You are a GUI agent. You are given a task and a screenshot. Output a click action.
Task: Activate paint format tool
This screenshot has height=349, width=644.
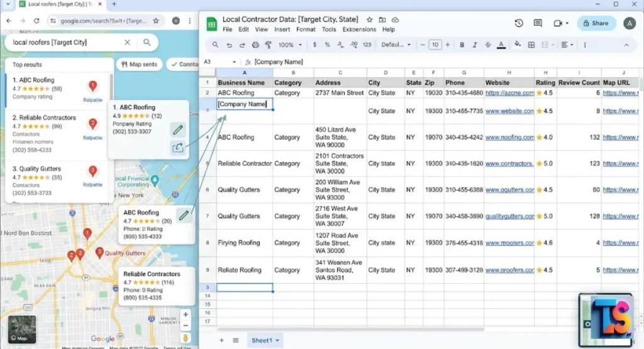[x=268, y=45]
